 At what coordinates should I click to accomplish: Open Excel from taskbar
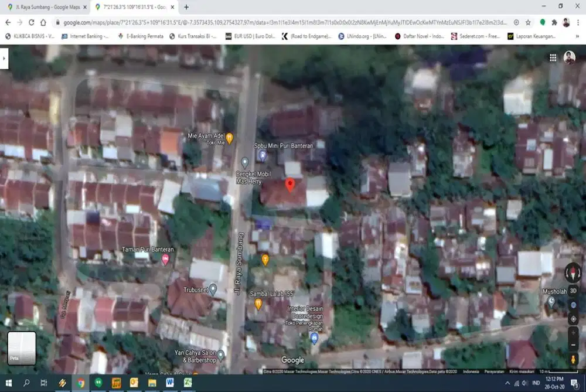coord(188,383)
